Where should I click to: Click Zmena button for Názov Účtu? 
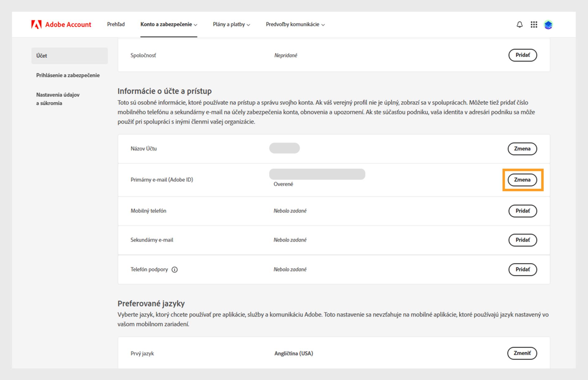[x=522, y=149]
